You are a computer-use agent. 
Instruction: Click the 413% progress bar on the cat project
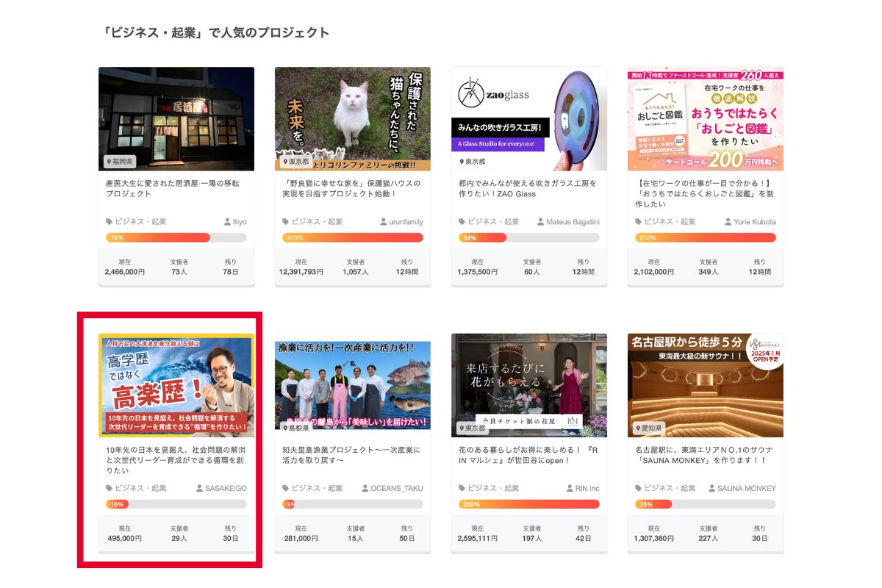[353, 237]
